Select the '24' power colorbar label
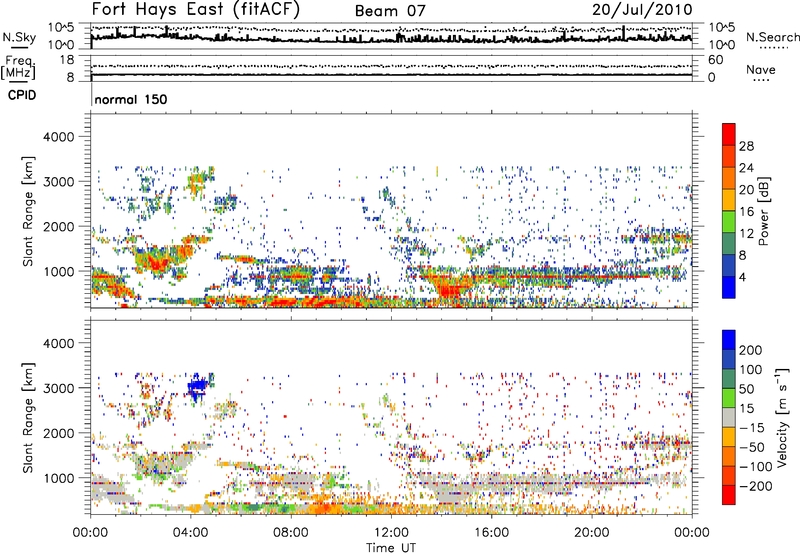The height and width of the screenshot is (554, 800). coord(746,168)
